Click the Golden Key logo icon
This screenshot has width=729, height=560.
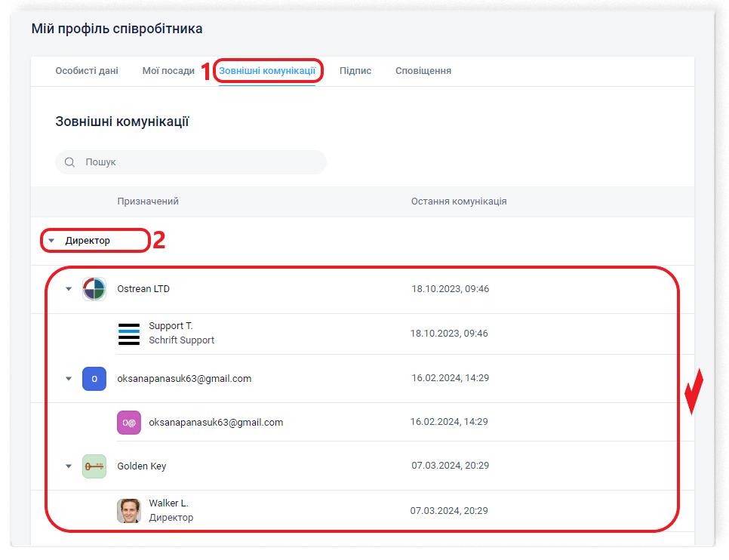[x=94, y=466]
